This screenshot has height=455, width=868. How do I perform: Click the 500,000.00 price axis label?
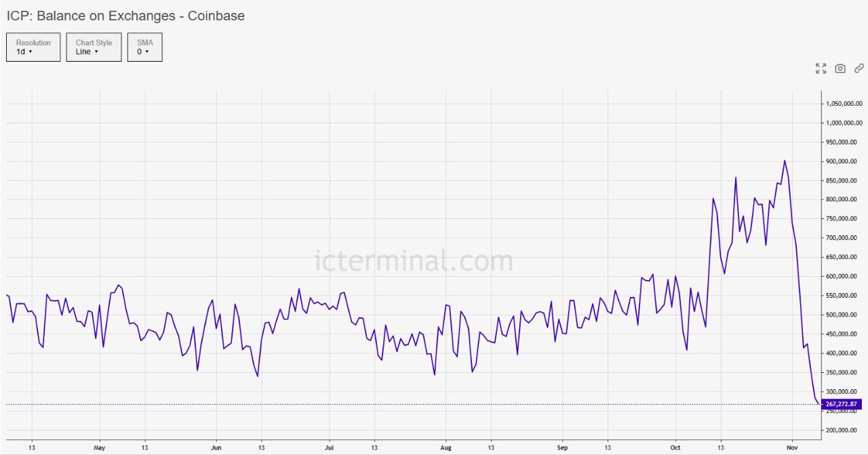(845, 315)
